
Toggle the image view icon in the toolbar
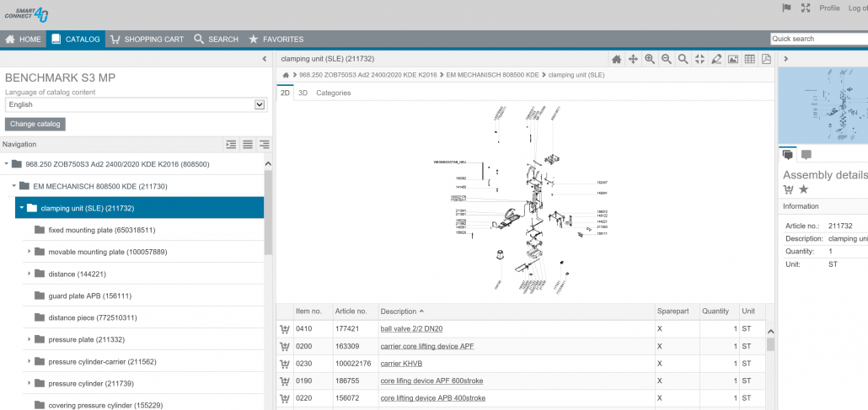coord(733,59)
